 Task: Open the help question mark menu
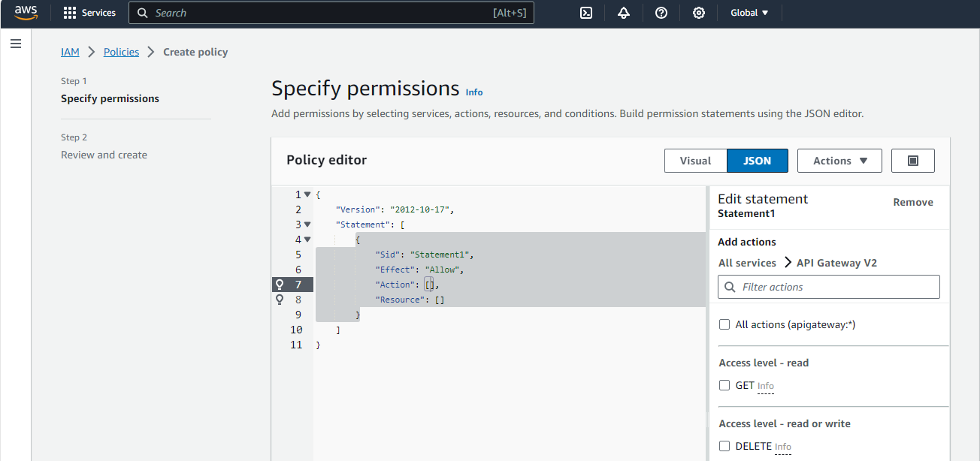[x=661, y=13]
